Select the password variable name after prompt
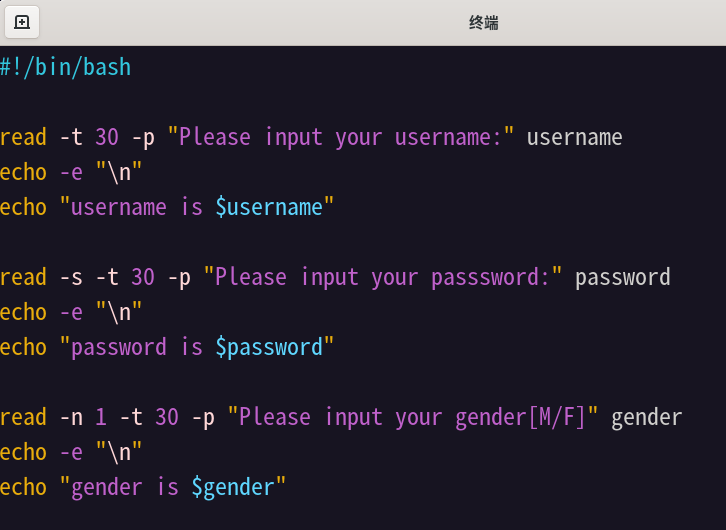 click(x=623, y=277)
